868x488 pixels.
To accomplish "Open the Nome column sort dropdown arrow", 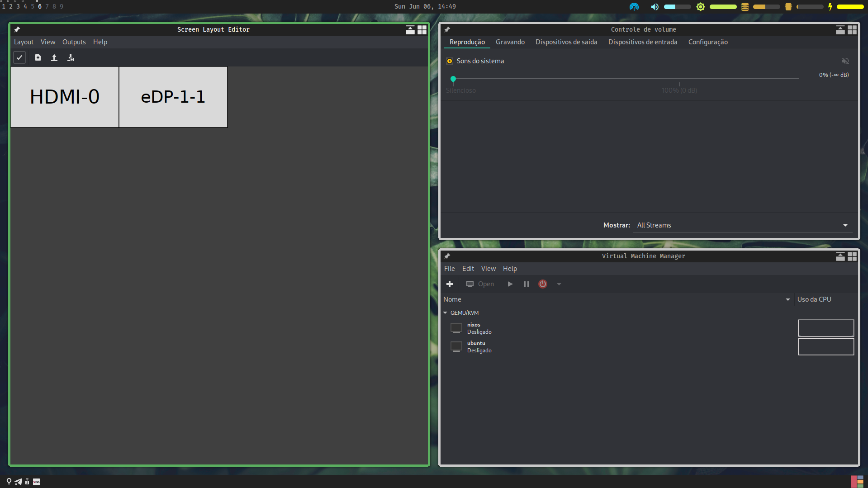I will click(x=788, y=299).
